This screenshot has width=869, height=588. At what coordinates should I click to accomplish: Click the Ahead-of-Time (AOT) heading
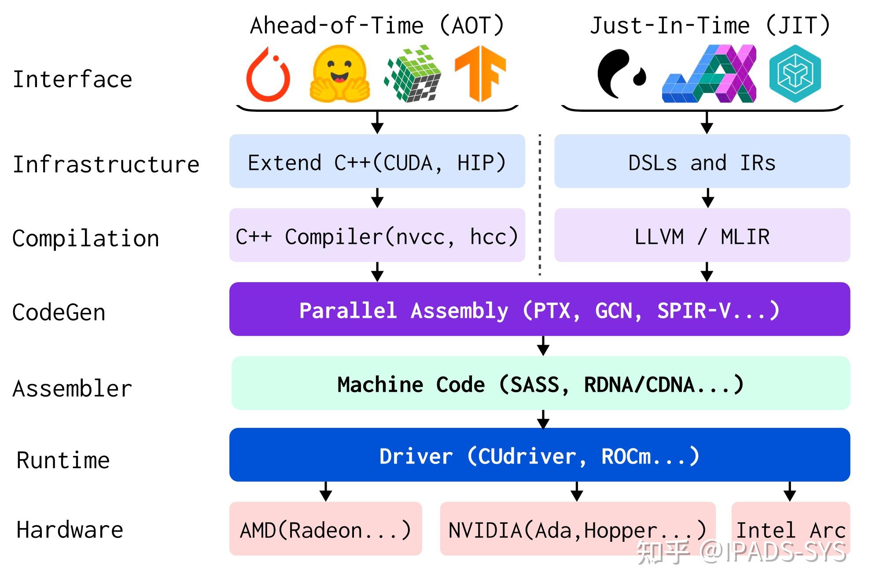tap(377, 26)
